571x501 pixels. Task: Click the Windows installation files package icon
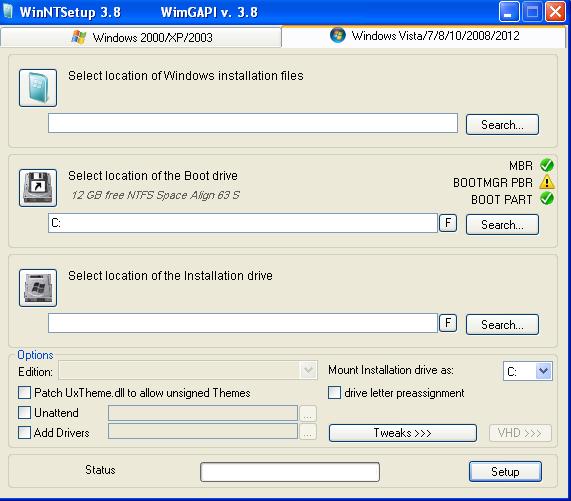[38, 88]
